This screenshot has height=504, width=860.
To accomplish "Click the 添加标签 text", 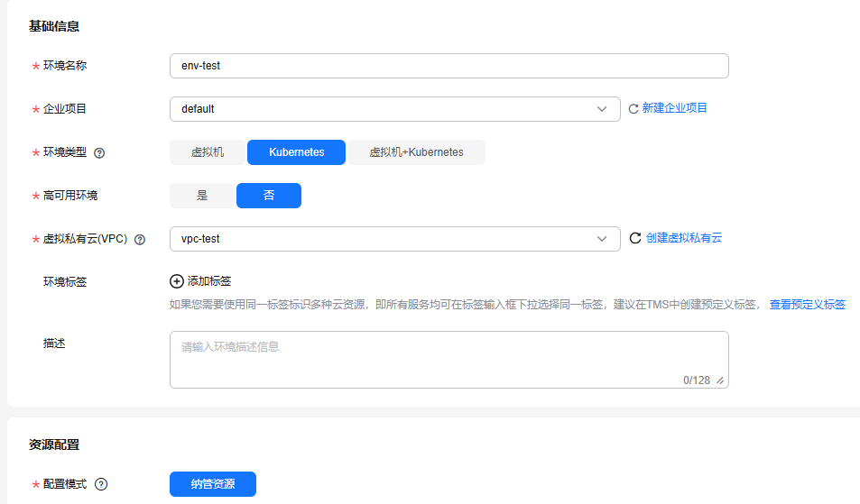I will click(209, 281).
